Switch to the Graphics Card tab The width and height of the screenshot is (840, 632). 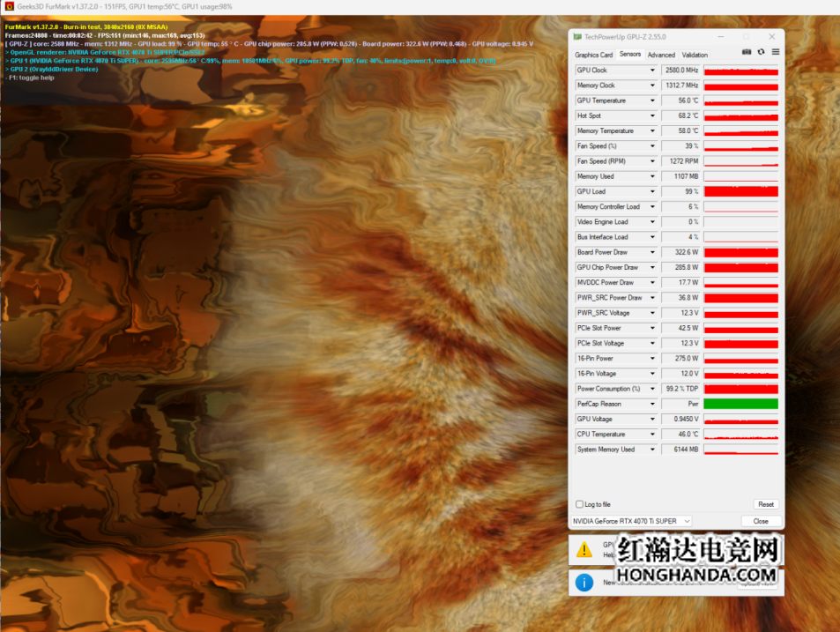click(593, 55)
